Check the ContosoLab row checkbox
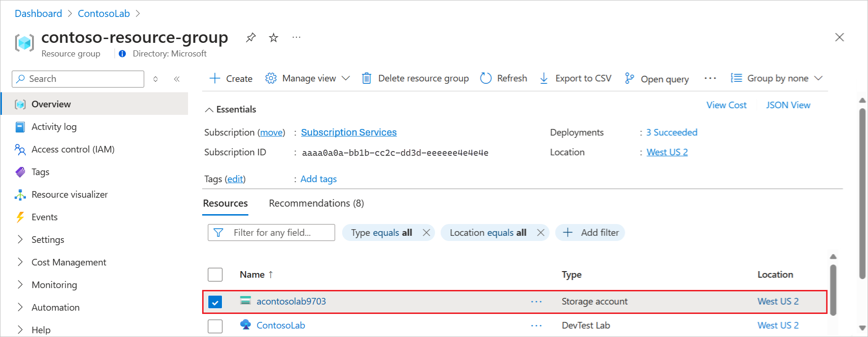Image resolution: width=868 pixels, height=337 pixels. [x=215, y=326]
